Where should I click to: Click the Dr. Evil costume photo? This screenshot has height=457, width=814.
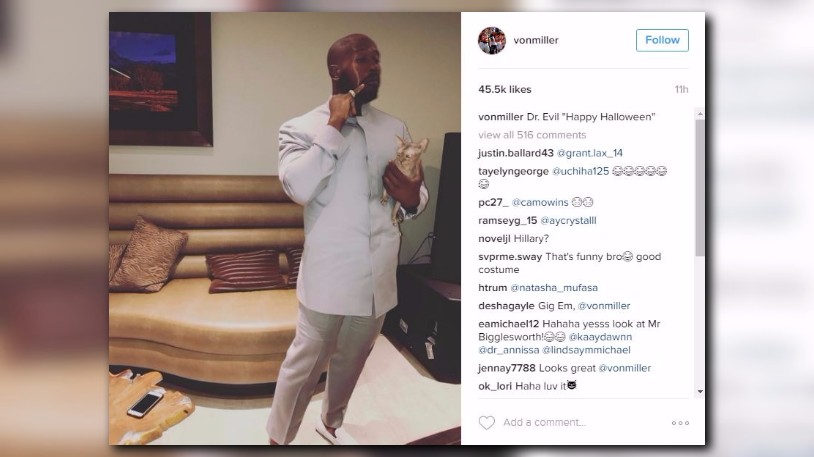click(284, 228)
